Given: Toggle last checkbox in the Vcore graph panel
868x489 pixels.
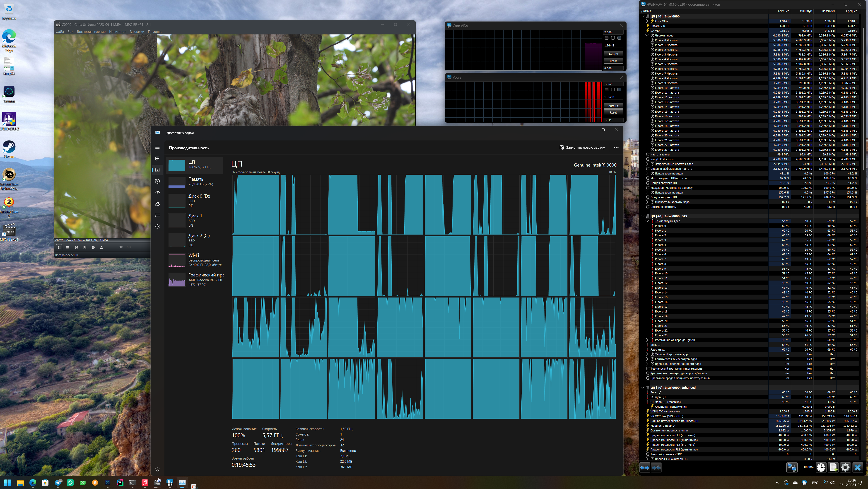Looking at the screenshot, I should [619, 90].
